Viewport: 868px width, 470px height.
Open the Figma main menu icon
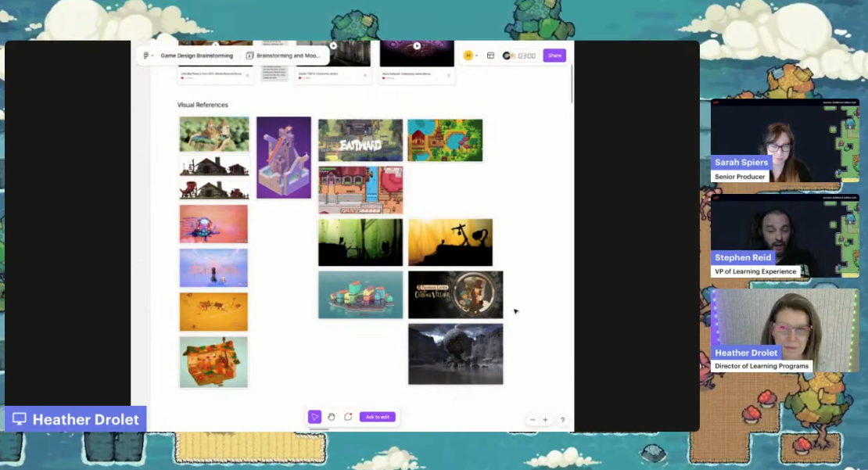coord(146,56)
